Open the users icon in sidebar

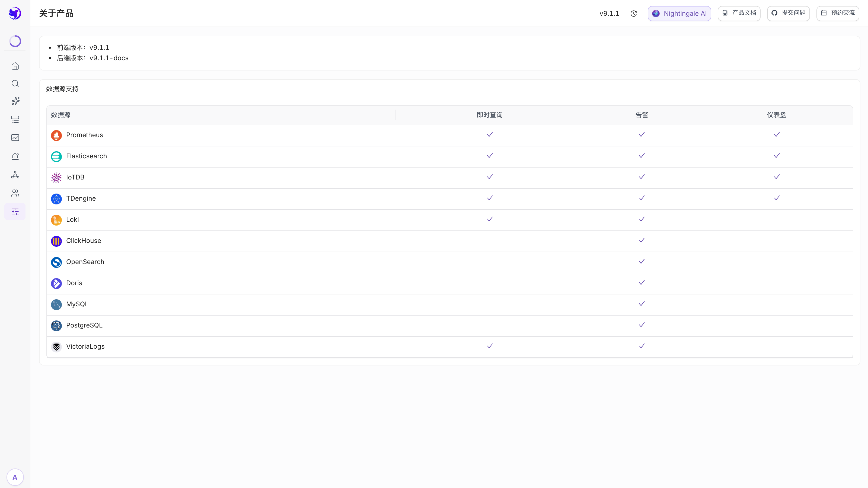[15, 193]
